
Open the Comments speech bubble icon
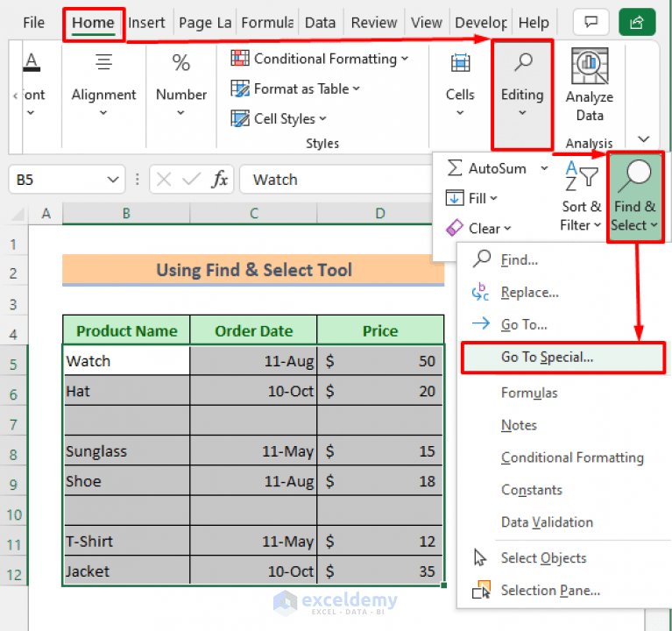pos(591,21)
